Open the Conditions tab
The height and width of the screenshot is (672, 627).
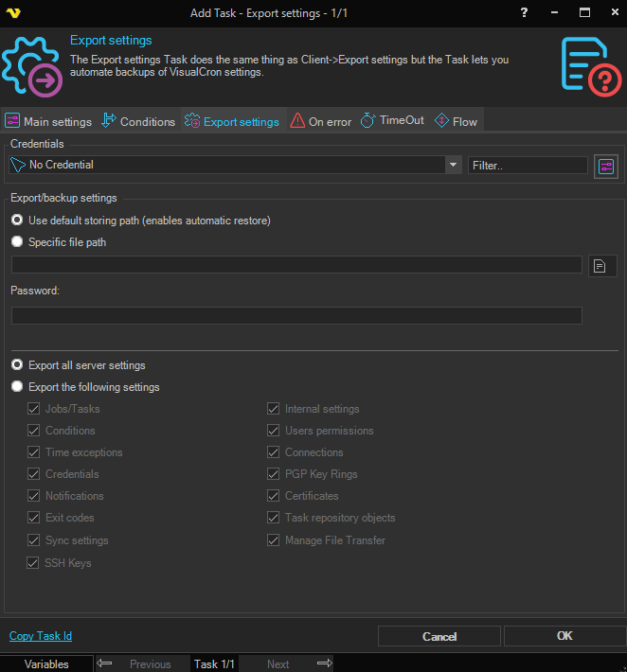tap(138, 121)
